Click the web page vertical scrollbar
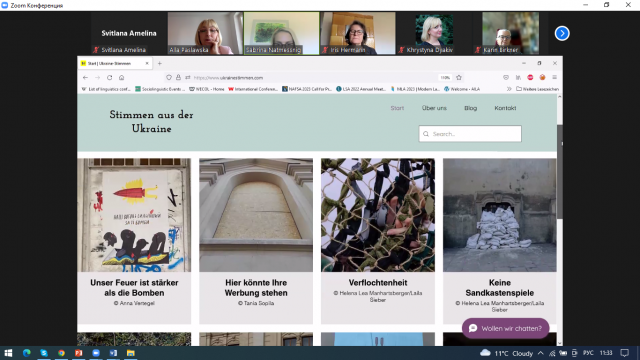Image resolution: width=640 pixels, height=360 pixels. (x=560, y=172)
